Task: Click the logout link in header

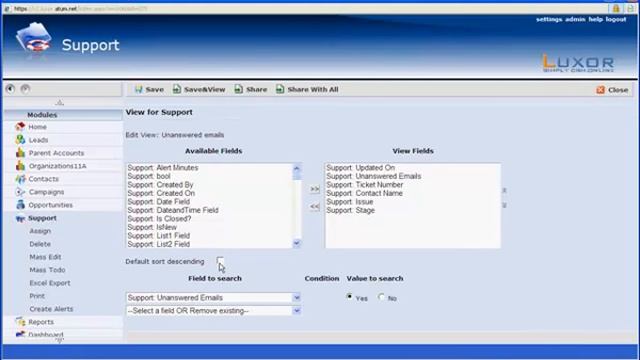Action: pyautogui.click(x=616, y=19)
